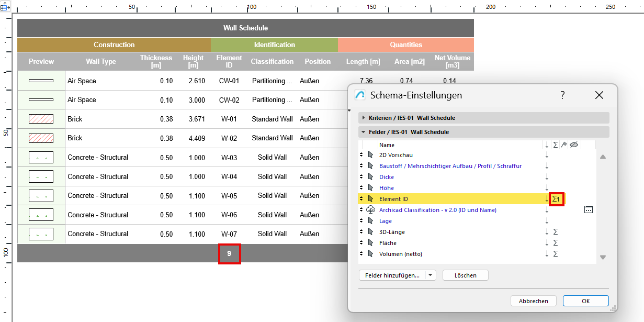The width and height of the screenshot is (644, 322).
Task: Toggle sum icon in the Fläche row
Action: pyautogui.click(x=556, y=243)
